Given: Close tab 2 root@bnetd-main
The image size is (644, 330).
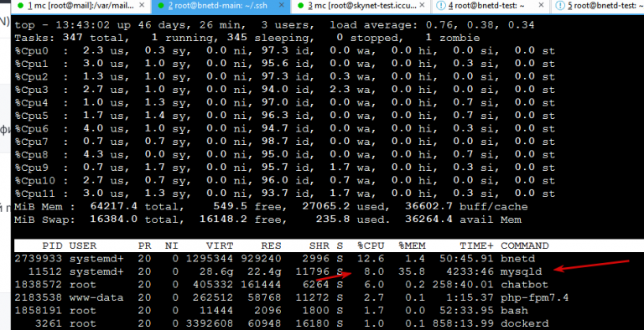Looking at the screenshot, I should (282, 5).
